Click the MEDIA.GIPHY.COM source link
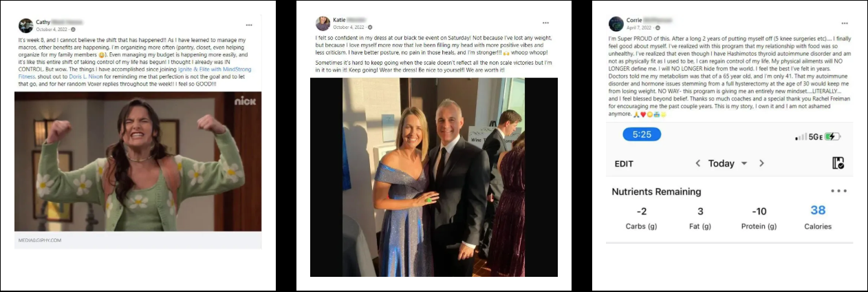 pos(40,240)
